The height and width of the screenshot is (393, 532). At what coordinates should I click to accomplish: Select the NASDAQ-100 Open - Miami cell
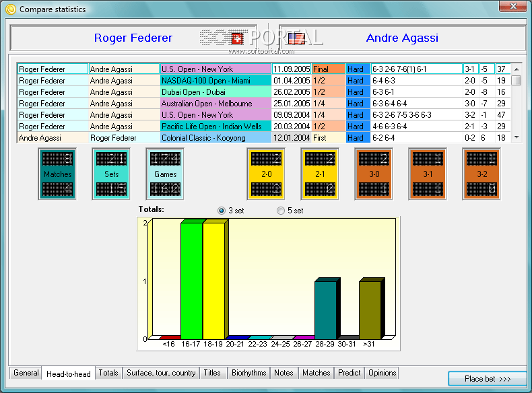(x=215, y=81)
